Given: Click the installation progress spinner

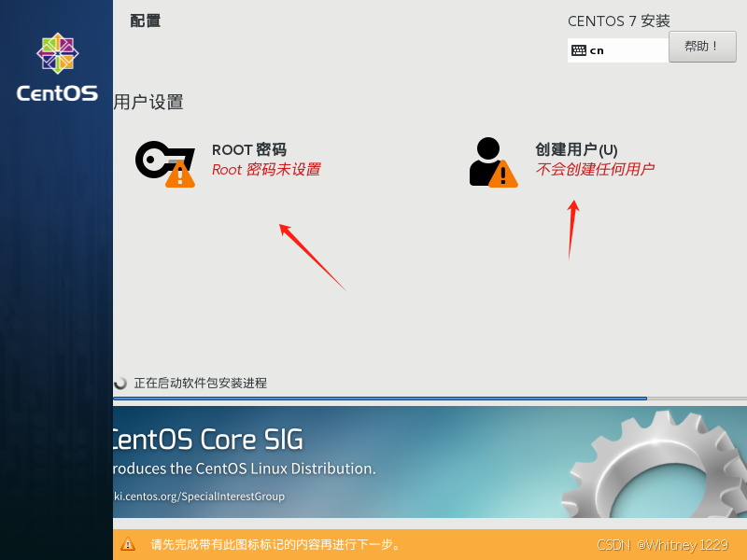Looking at the screenshot, I should (120, 383).
